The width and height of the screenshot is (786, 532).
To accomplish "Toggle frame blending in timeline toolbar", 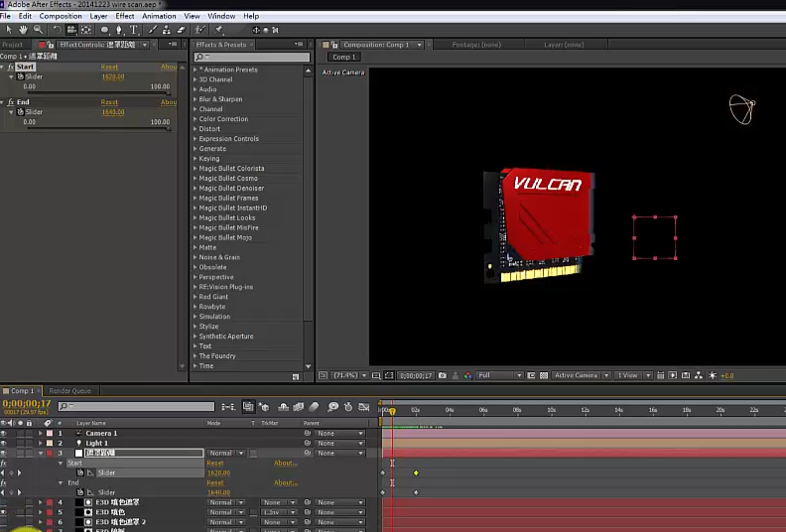I will [x=299, y=407].
